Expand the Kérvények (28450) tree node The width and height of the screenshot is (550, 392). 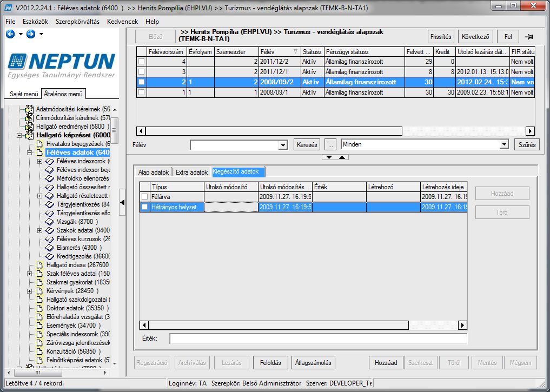click(29, 291)
